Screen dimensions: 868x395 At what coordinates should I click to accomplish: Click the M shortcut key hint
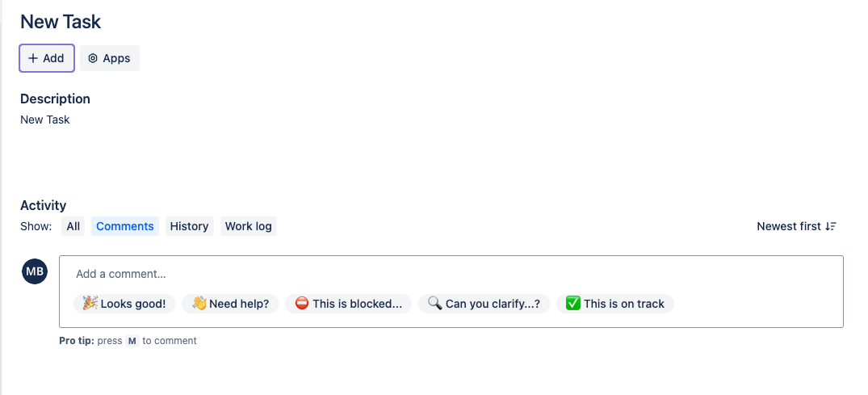[x=132, y=341]
